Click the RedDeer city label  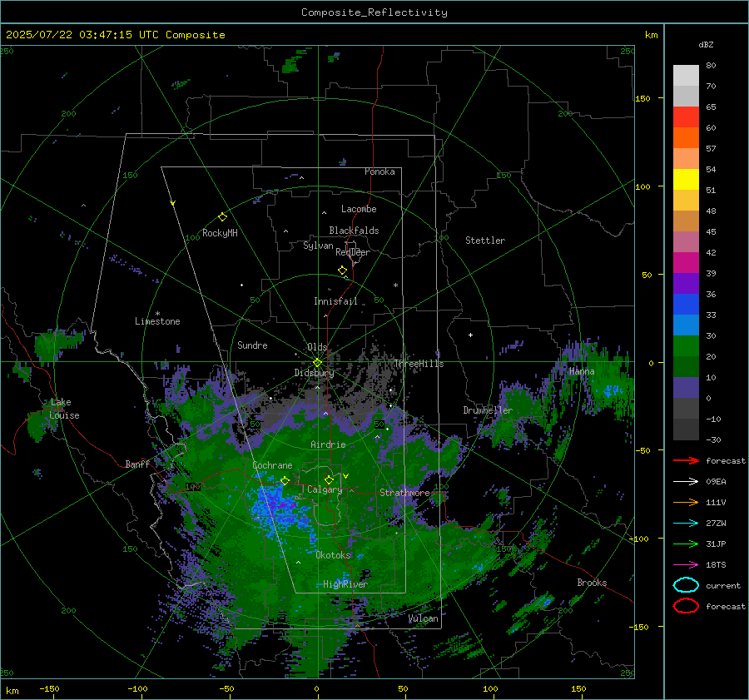click(353, 252)
